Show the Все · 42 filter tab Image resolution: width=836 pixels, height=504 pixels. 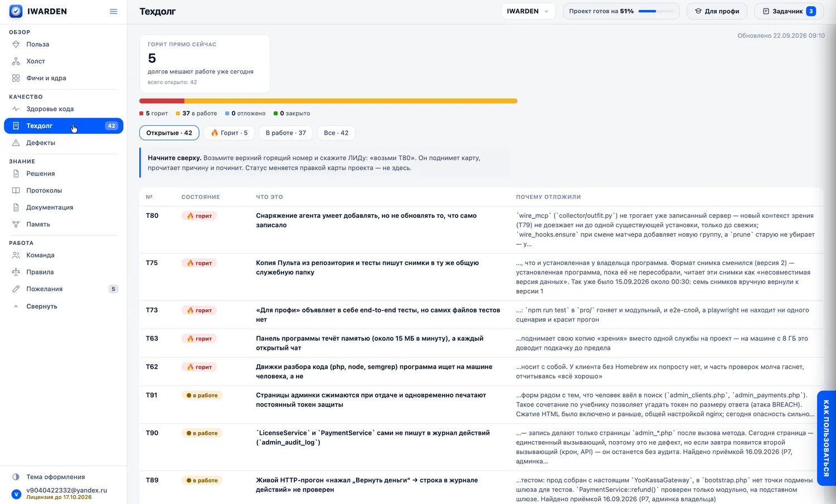[x=336, y=133]
